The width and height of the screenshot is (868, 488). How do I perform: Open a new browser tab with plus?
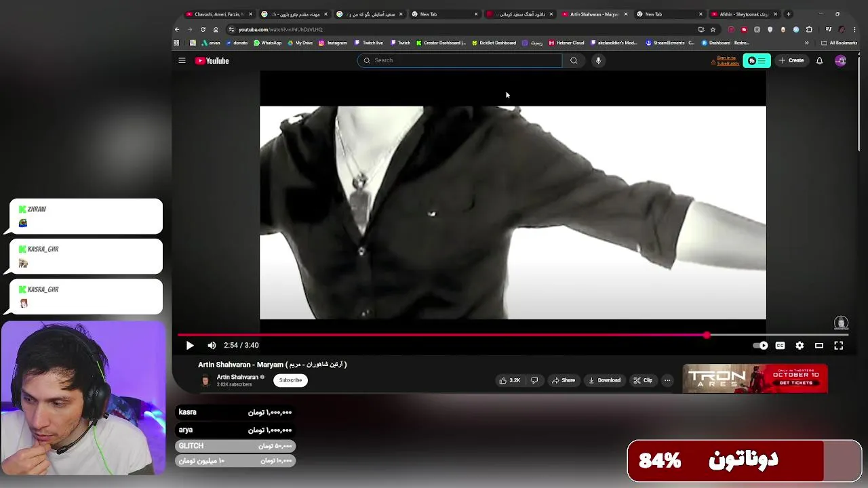[788, 14]
